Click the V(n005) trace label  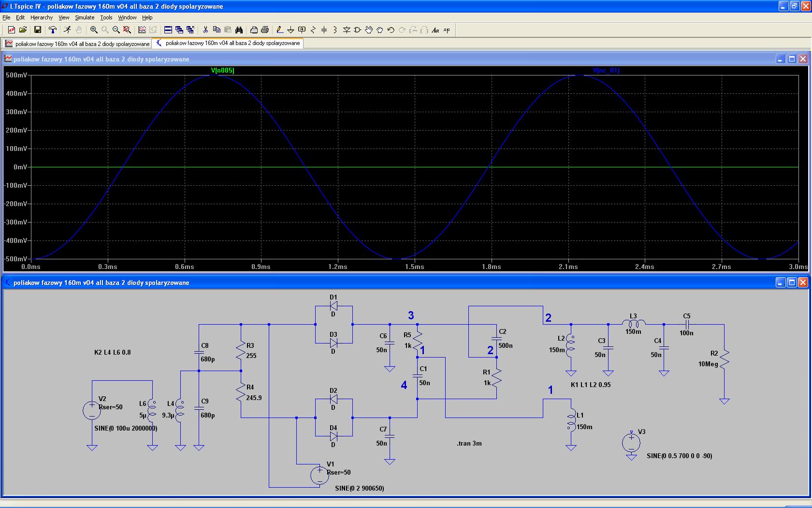click(223, 71)
